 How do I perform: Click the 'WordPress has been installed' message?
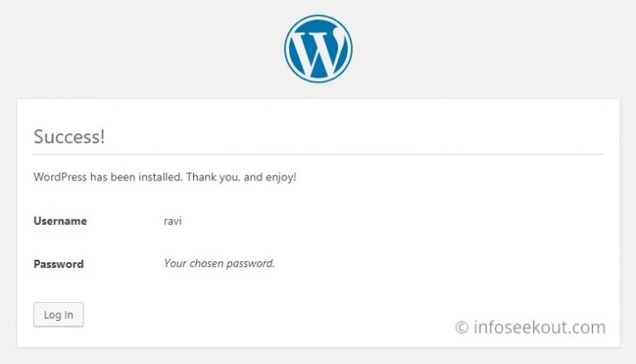[165, 177]
